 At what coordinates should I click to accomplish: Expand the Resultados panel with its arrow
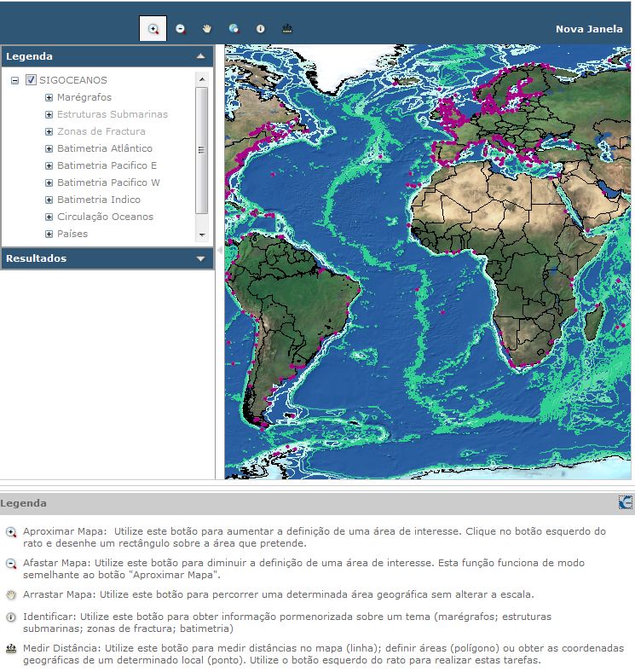tap(200, 258)
